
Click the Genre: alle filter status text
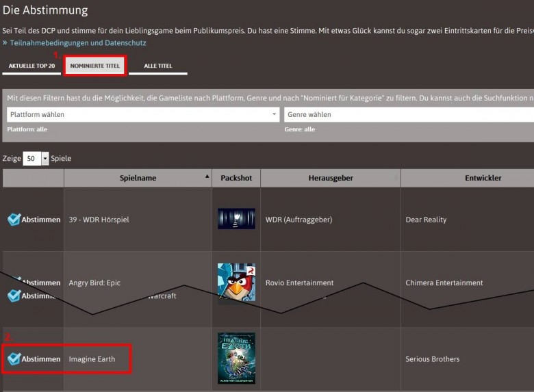(x=300, y=129)
